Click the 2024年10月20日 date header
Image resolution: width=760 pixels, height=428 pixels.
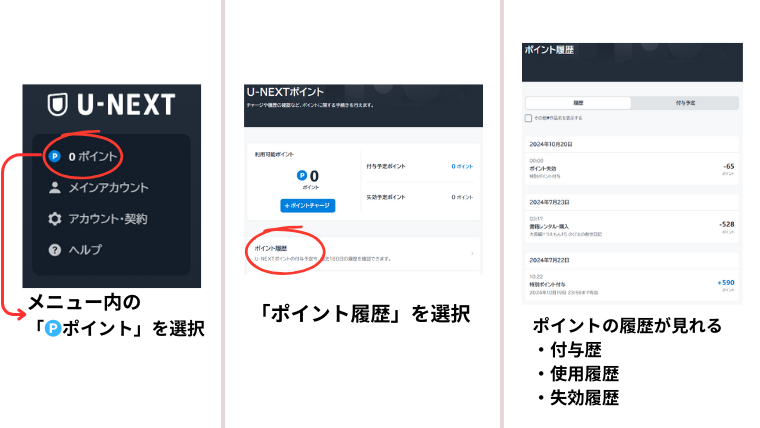(x=551, y=144)
